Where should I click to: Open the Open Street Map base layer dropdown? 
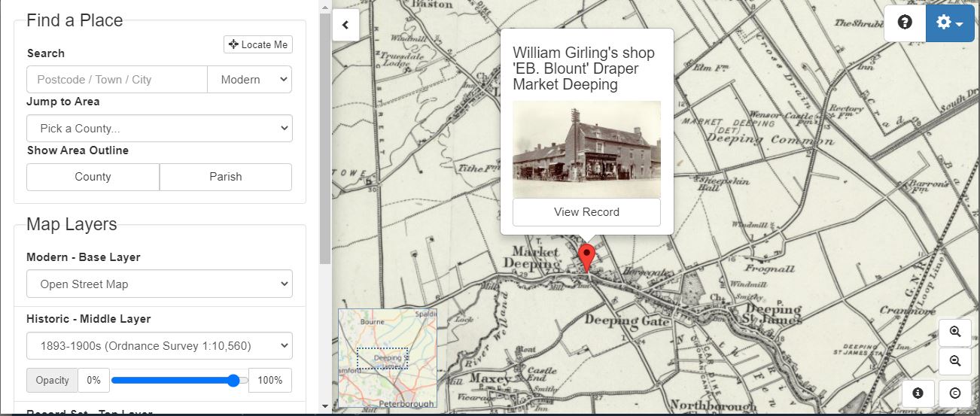click(x=159, y=284)
